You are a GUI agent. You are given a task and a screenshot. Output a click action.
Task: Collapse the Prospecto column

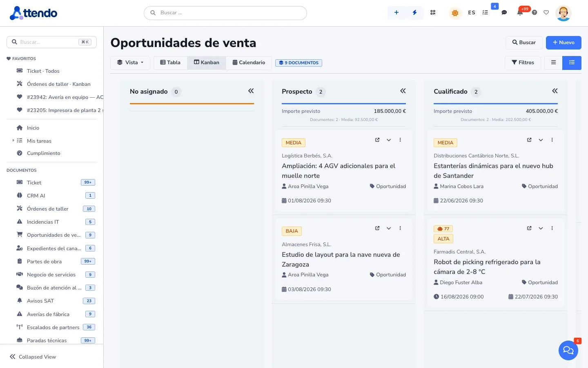tap(403, 91)
